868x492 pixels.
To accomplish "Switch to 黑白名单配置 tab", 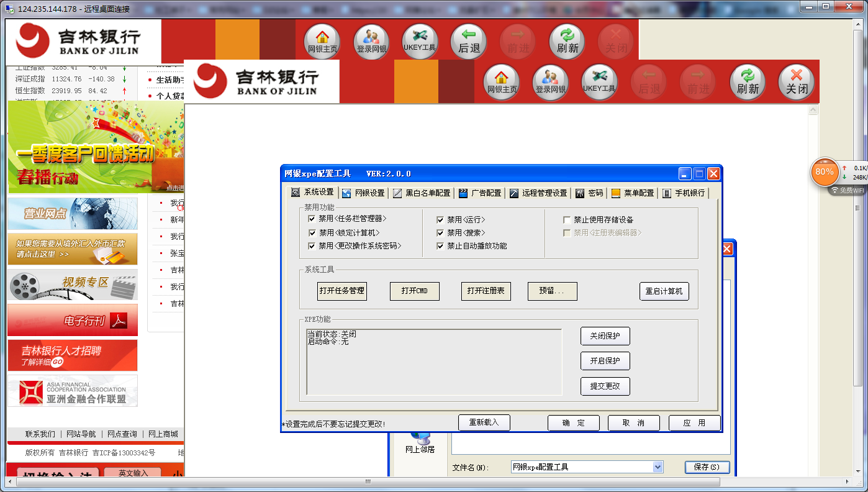I will 422,193.
